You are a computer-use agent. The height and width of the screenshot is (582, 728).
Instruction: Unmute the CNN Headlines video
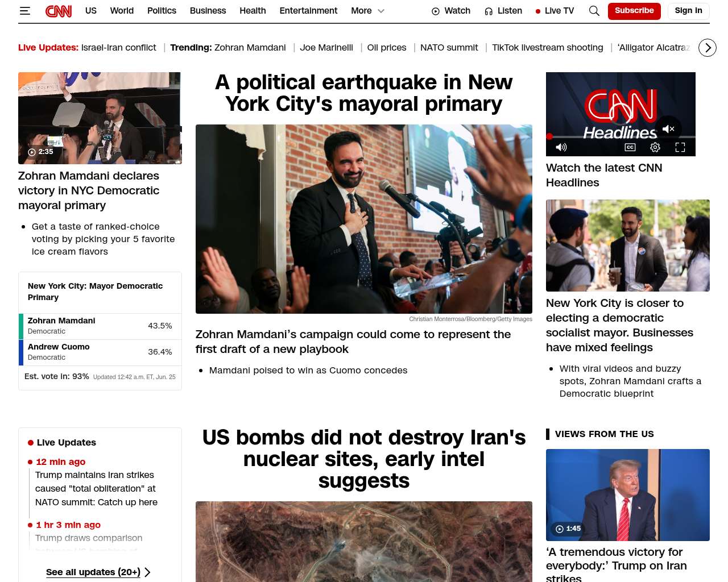tap(668, 129)
